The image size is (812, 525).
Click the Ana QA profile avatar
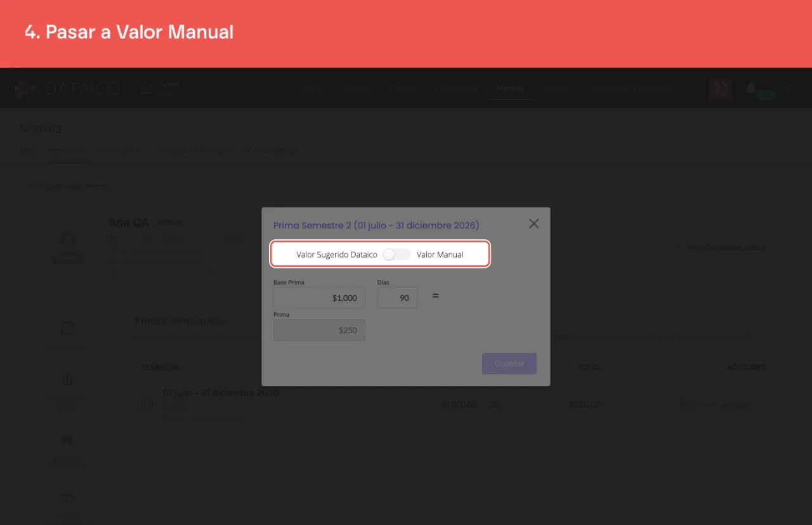pyautogui.click(x=67, y=246)
